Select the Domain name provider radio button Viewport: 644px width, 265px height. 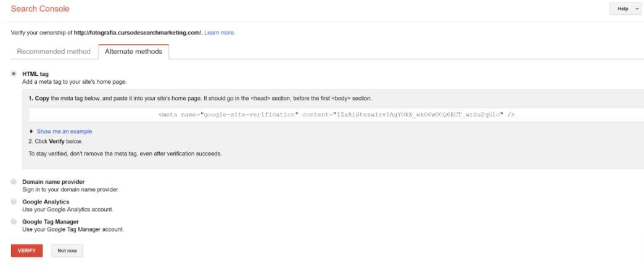click(14, 182)
